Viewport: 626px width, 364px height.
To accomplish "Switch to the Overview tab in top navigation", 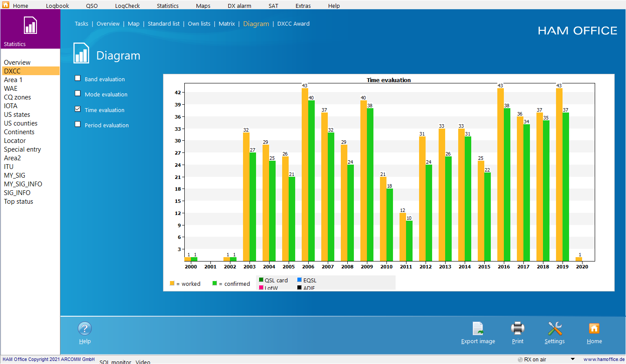I will click(108, 24).
